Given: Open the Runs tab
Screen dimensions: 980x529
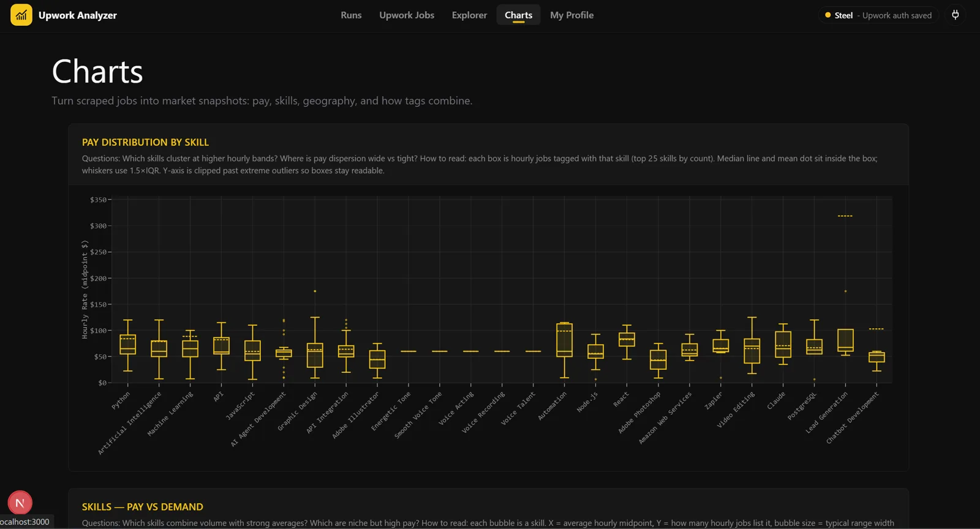Looking at the screenshot, I should click(x=351, y=15).
